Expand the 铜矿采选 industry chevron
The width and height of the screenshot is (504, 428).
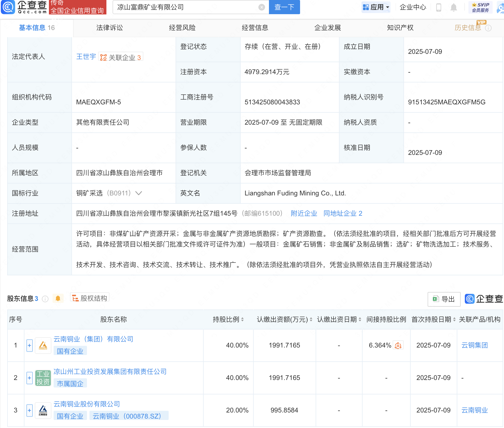(138, 193)
